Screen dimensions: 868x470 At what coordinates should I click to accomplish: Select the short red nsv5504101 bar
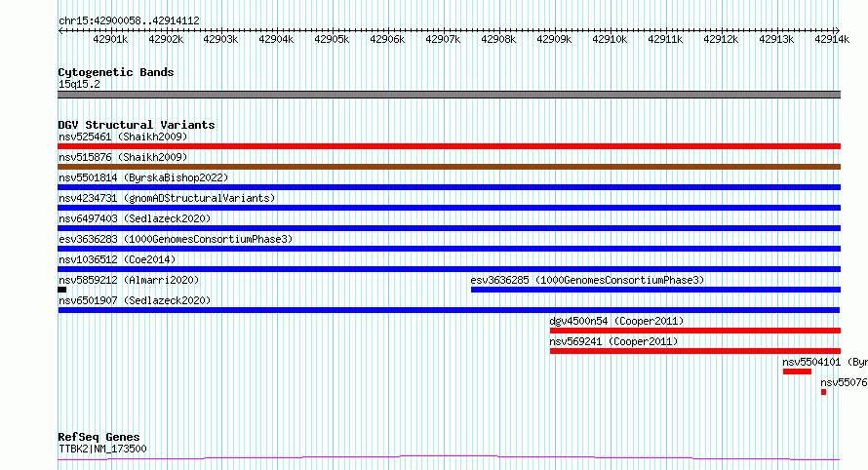point(797,372)
